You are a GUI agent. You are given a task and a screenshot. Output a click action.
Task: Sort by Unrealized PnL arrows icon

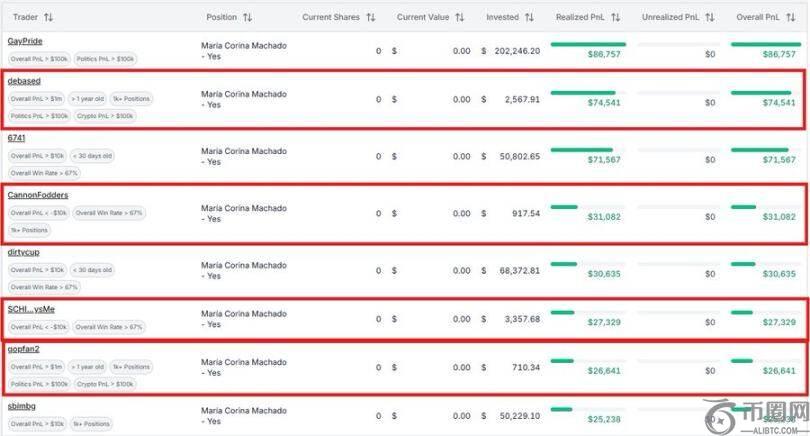click(711, 17)
